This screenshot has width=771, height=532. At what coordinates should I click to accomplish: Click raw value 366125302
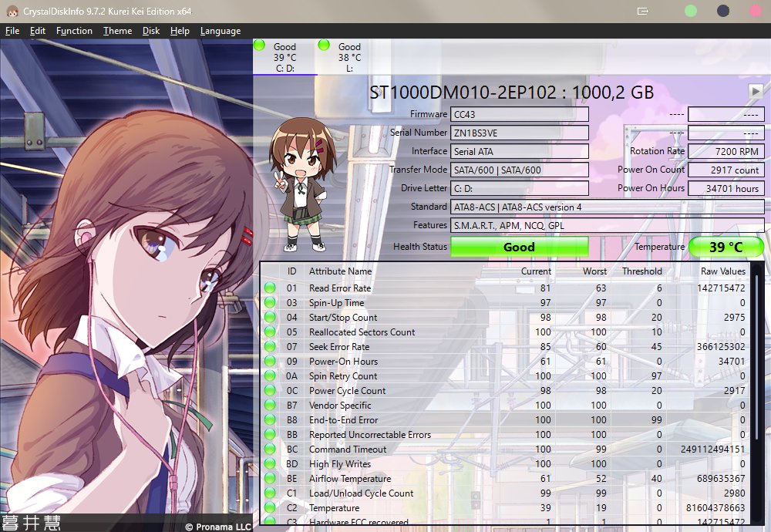(x=721, y=347)
